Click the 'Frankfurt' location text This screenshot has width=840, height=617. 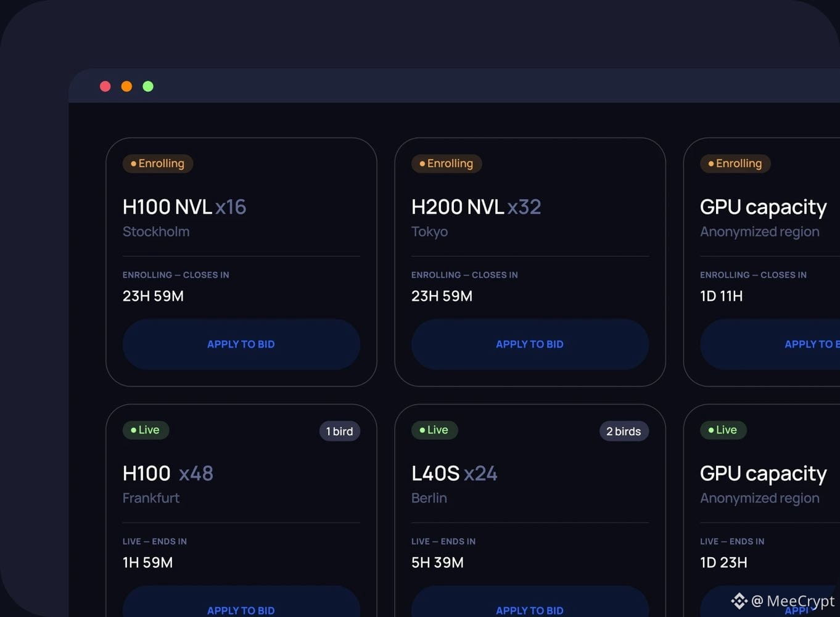coord(151,498)
